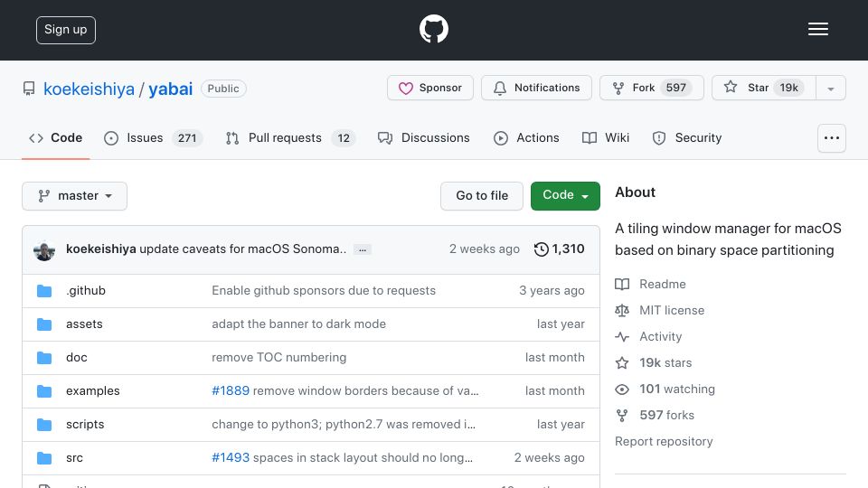The width and height of the screenshot is (868, 488).
Task: Click the MIT license link text
Action: coord(672,310)
